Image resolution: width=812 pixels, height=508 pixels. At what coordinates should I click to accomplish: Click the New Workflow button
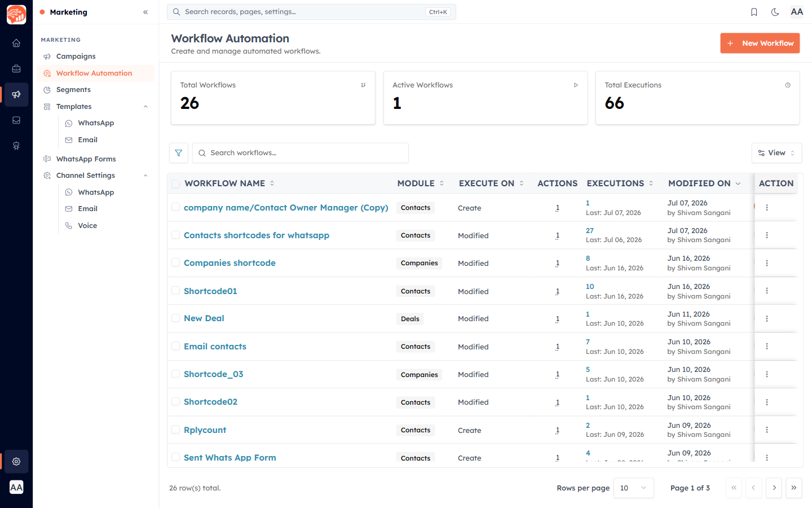click(760, 43)
